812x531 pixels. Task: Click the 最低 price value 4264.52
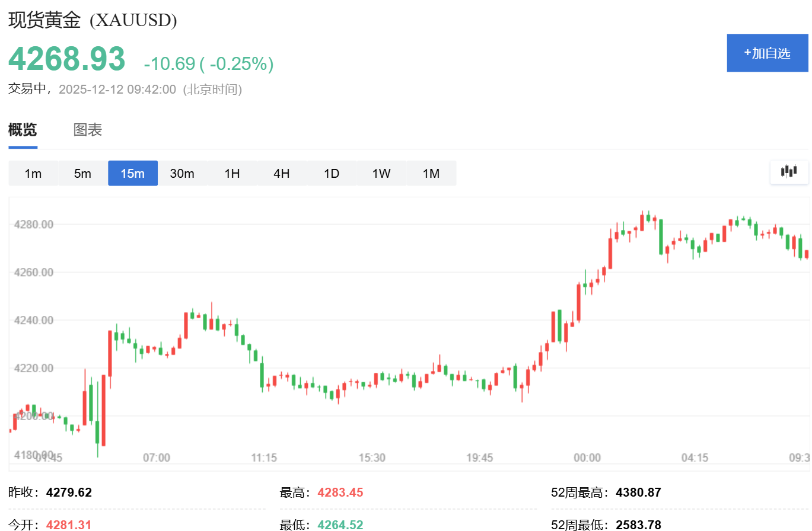[x=340, y=524]
